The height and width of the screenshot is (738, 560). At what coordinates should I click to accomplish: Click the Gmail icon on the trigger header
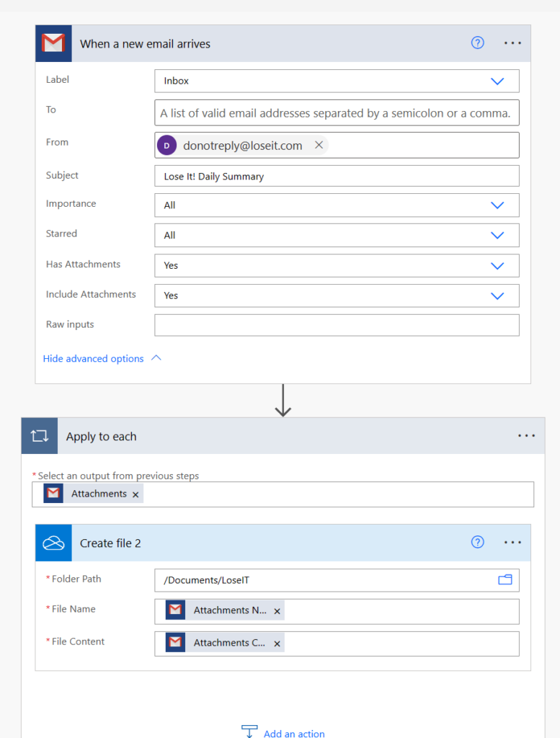pyautogui.click(x=53, y=43)
